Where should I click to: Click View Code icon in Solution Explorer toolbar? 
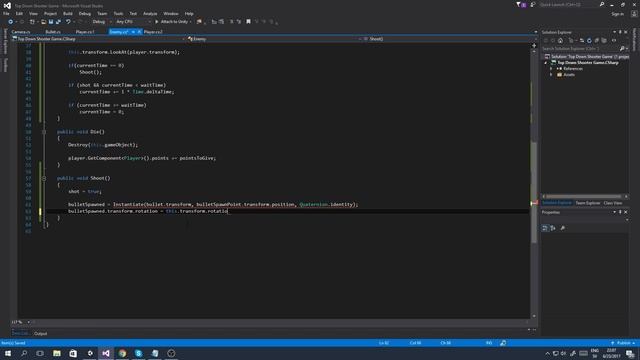[614, 40]
